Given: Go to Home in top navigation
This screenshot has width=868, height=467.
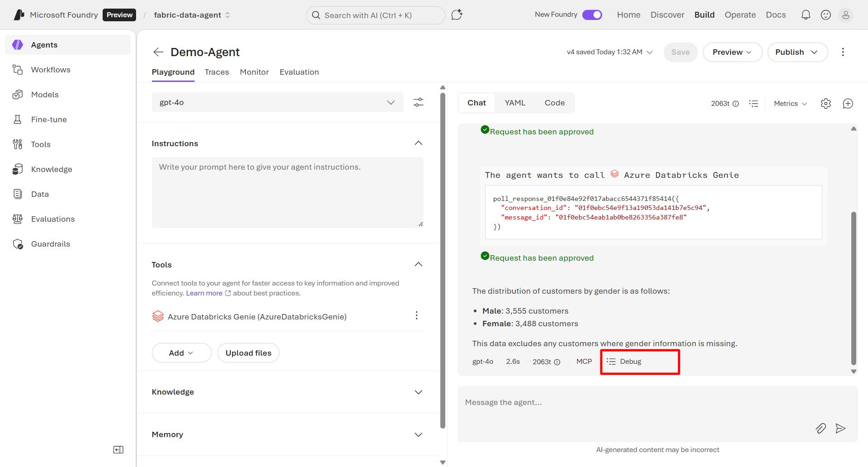Looking at the screenshot, I should point(629,15).
